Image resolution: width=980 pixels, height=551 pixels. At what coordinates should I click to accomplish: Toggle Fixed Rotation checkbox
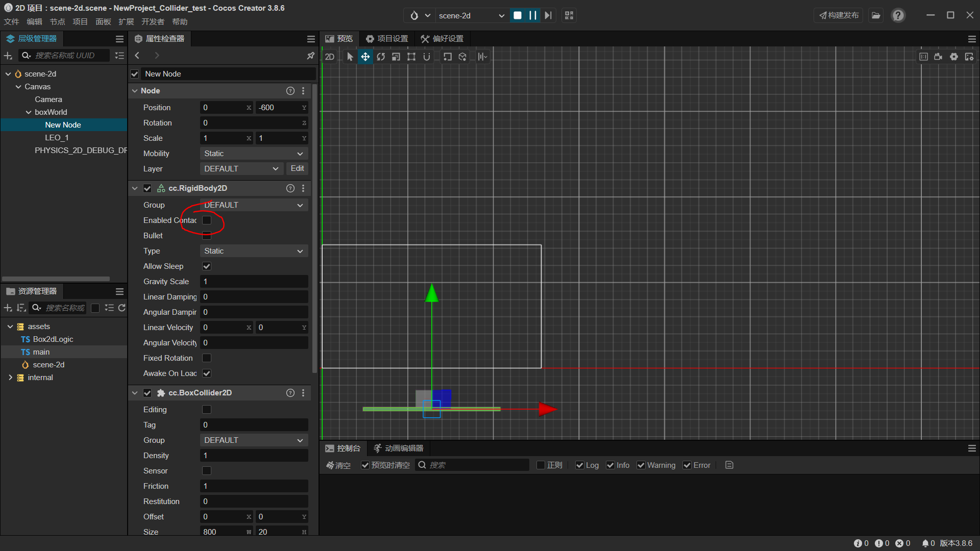tap(207, 358)
